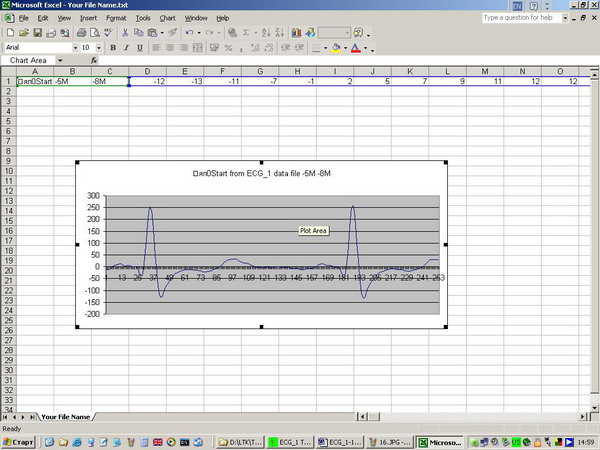
Task: Click Merge and Center icon
Action: 197,48
